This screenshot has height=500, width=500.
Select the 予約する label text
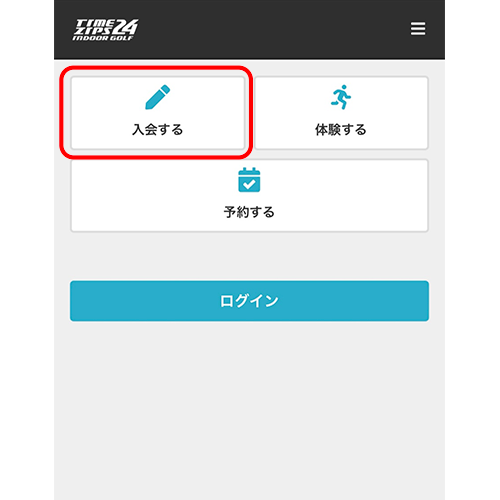click(249, 212)
